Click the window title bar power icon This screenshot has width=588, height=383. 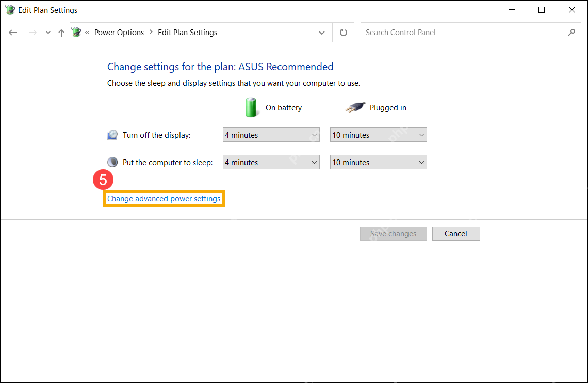point(10,10)
